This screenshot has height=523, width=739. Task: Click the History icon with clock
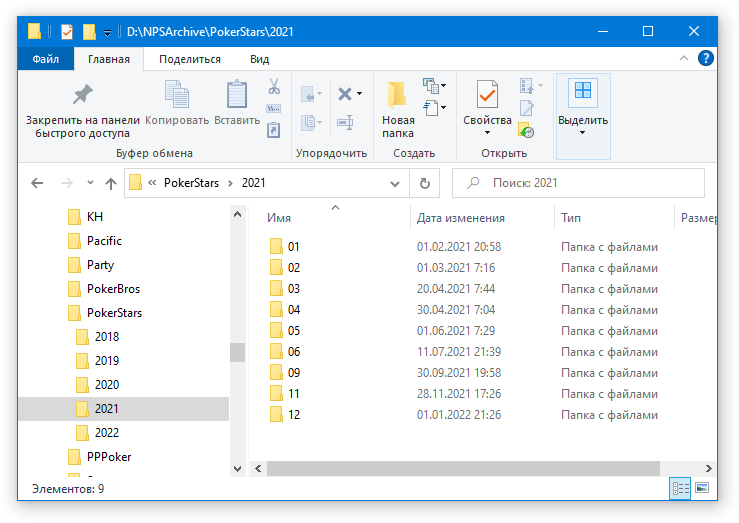pyautogui.click(x=526, y=130)
